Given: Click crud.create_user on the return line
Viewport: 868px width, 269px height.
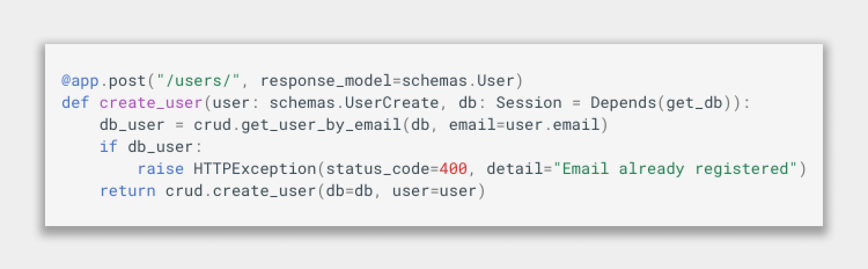Looking at the screenshot, I should [240, 191].
